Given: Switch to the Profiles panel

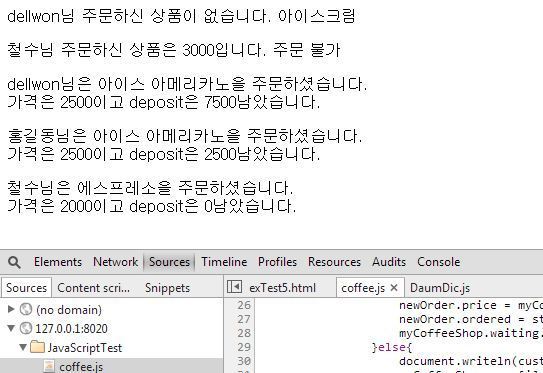Looking at the screenshot, I should point(277,262).
